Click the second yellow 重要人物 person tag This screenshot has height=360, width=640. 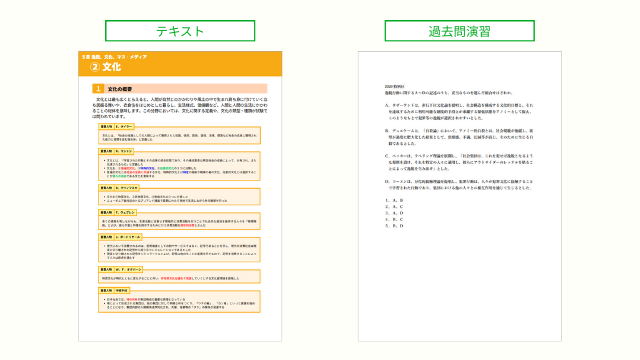pyautogui.click(x=107, y=151)
